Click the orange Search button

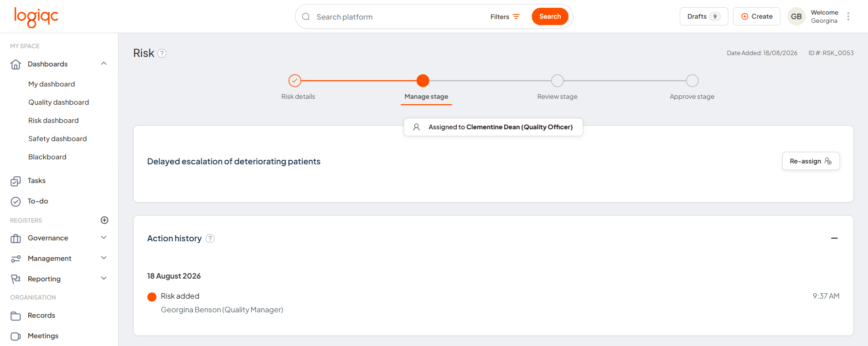pyautogui.click(x=550, y=16)
